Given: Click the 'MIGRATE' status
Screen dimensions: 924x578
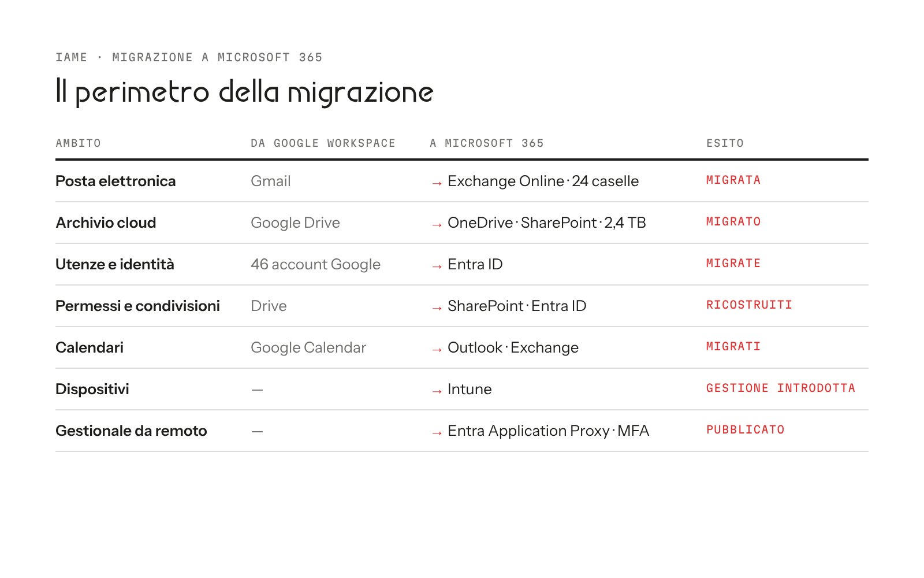Looking at the screenshot, I should [733, 263].
